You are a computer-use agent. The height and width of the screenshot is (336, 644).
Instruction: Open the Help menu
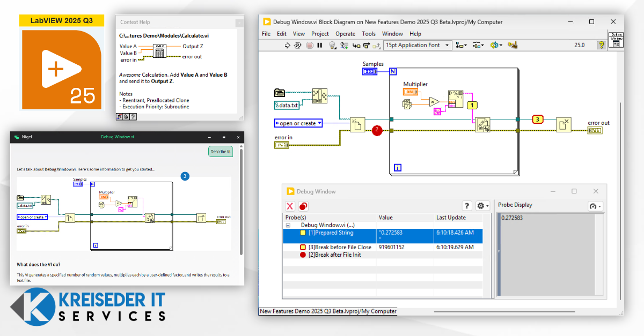(415, 34)
